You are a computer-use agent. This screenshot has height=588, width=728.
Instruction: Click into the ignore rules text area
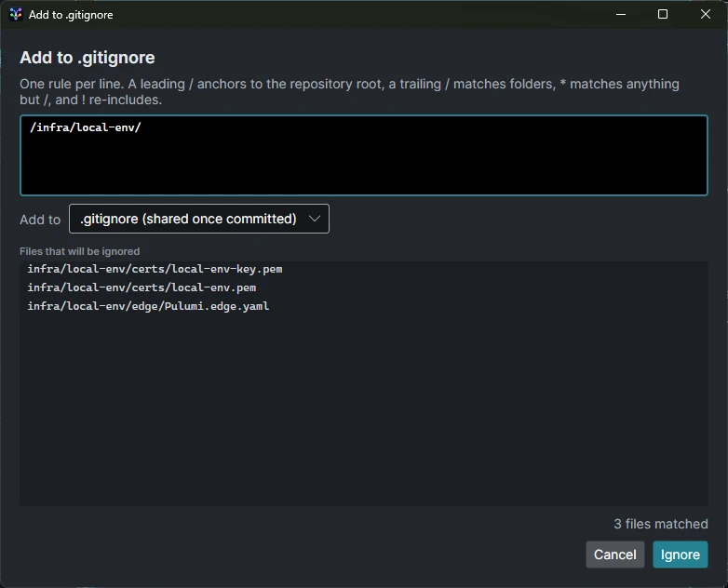coord(364,155)
